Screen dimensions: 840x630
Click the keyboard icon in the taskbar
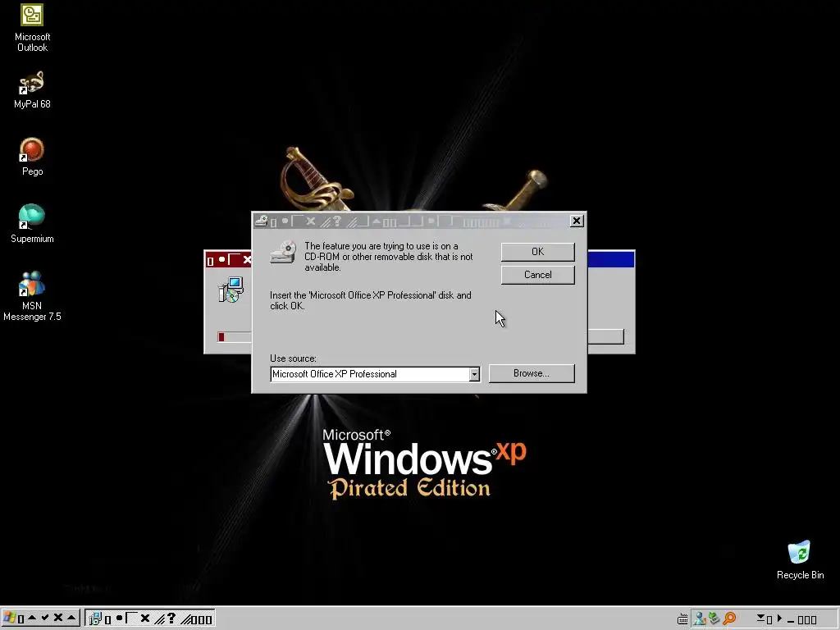(x=682, y=619)
